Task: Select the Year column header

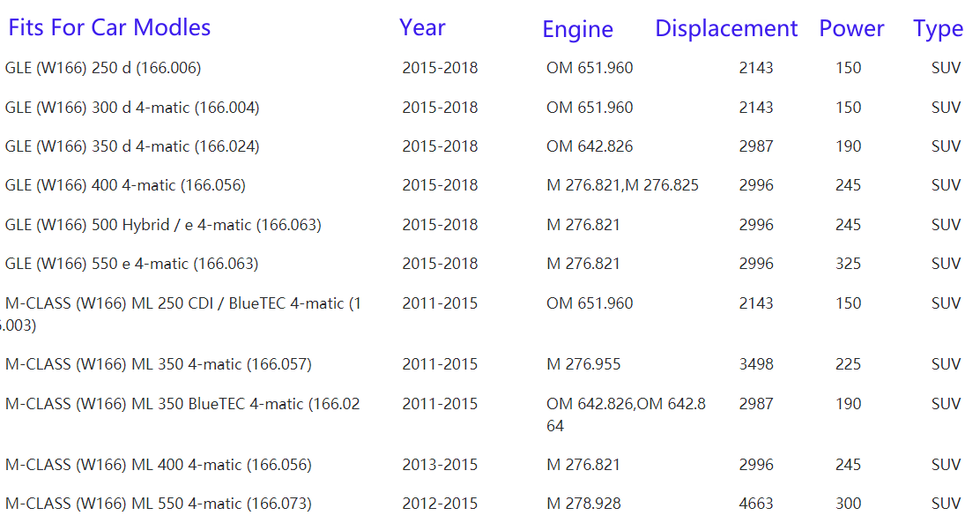Action: (422, 27)
